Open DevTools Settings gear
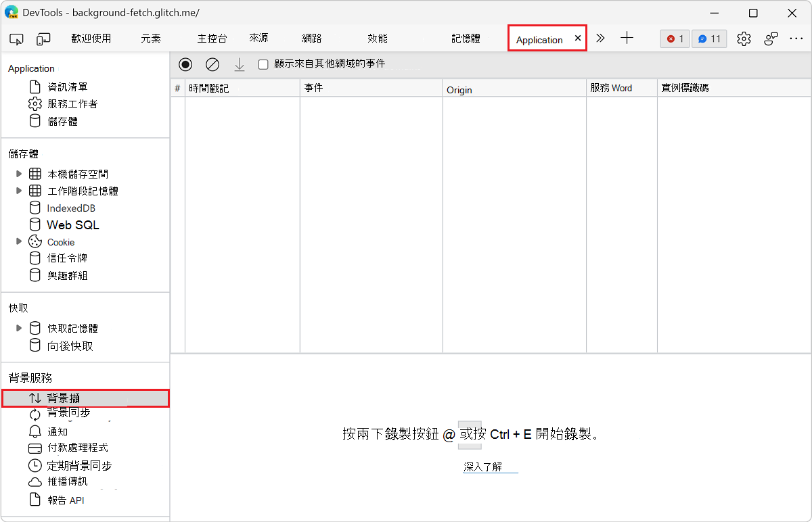Screen dimensions: 812x522 (744, 39)
